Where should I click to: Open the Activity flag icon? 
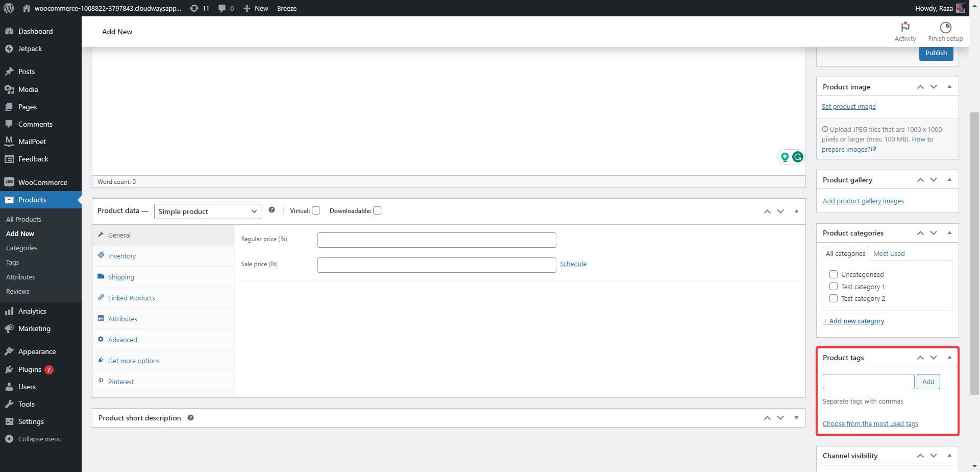click(905, 27)
